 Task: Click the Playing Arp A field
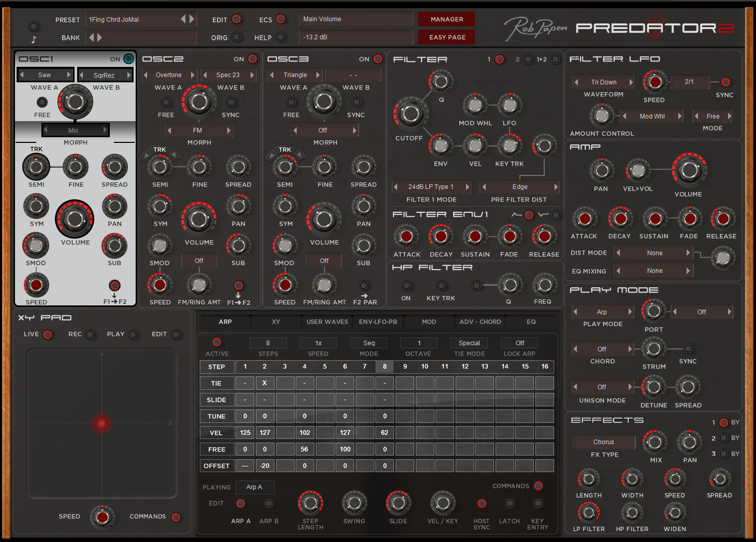pyautogui.click(x=255, y=487)
